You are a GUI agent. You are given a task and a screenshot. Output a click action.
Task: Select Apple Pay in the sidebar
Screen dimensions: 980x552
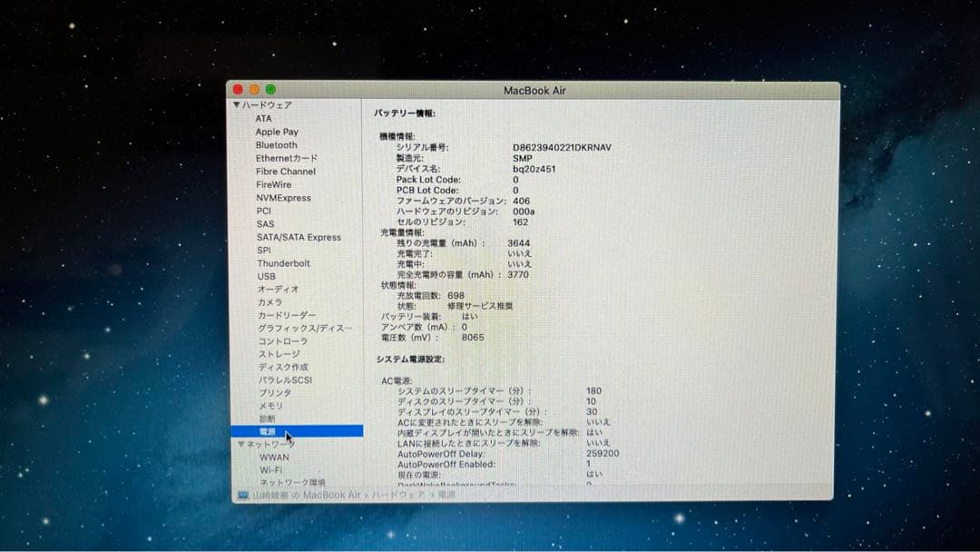click(x=276, y=132)
